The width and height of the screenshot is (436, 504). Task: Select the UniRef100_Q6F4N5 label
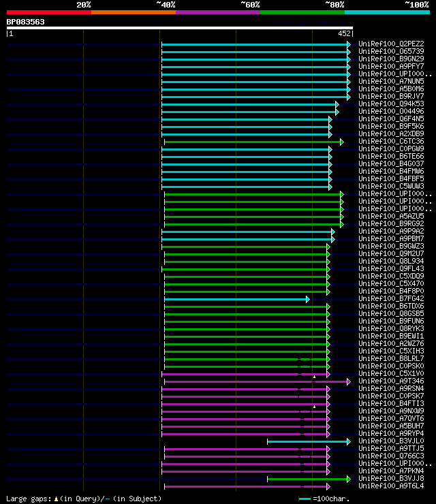click(x=391, y=119)
